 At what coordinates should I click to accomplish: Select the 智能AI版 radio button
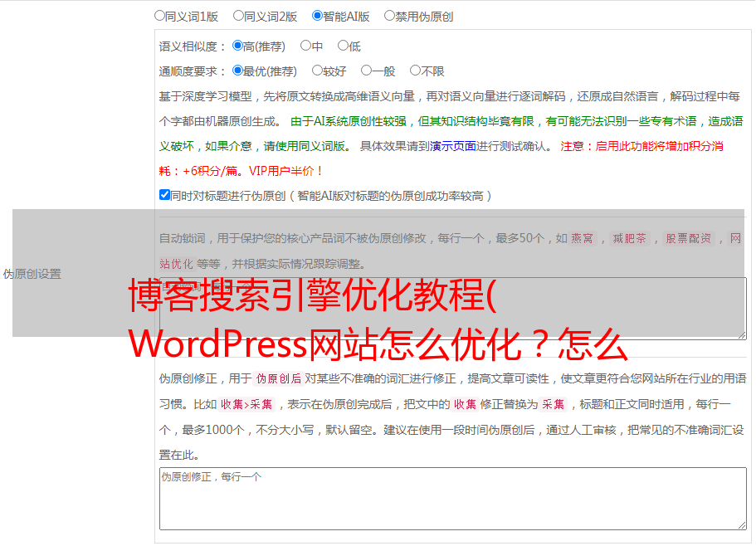click(x=317, y=16)
